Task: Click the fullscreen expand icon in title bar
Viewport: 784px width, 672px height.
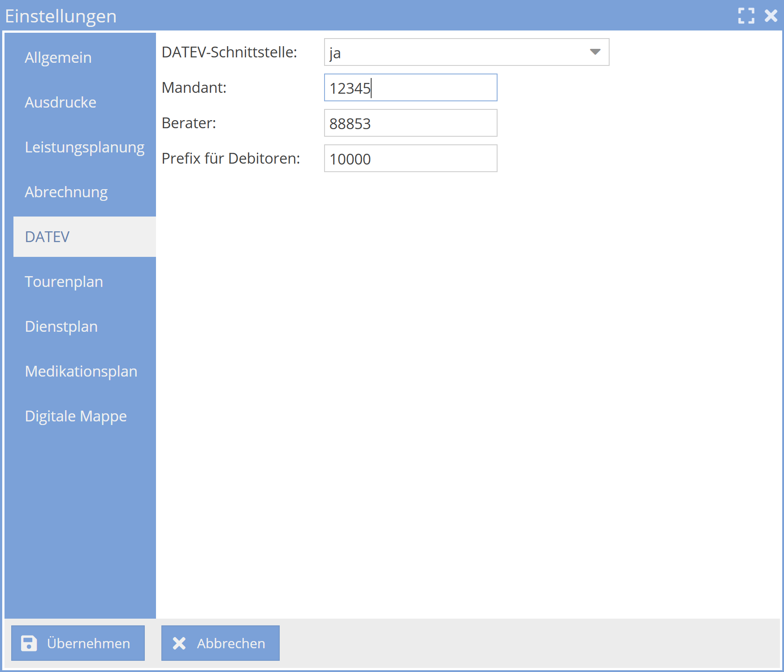Action: pyautogui.click(x=745, y=16)
